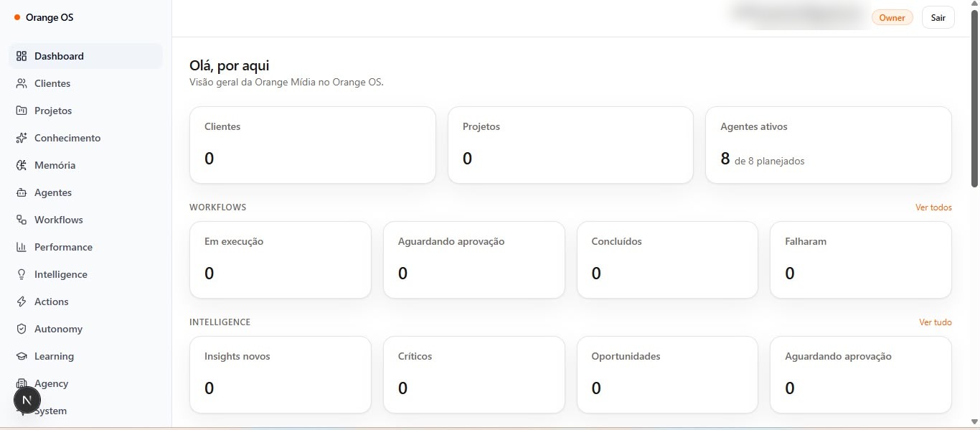980x430 pixels.
Task: Click the Sair logout button
Action: click(x=938, y=18)
